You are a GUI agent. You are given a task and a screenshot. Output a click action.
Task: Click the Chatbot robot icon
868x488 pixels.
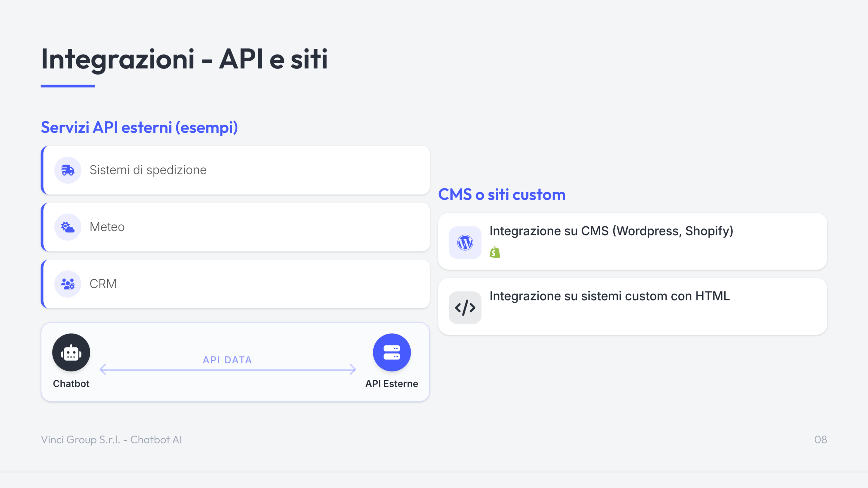point(71,353)
